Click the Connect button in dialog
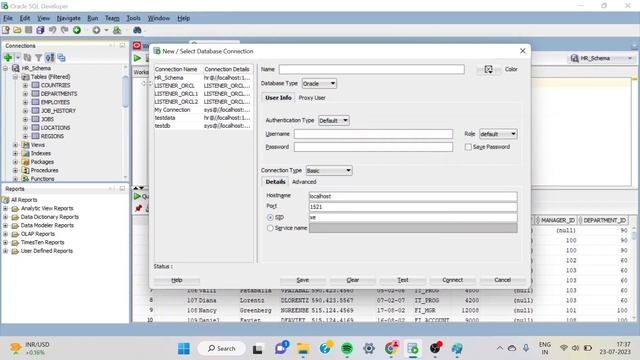 (x=453, y=280)
